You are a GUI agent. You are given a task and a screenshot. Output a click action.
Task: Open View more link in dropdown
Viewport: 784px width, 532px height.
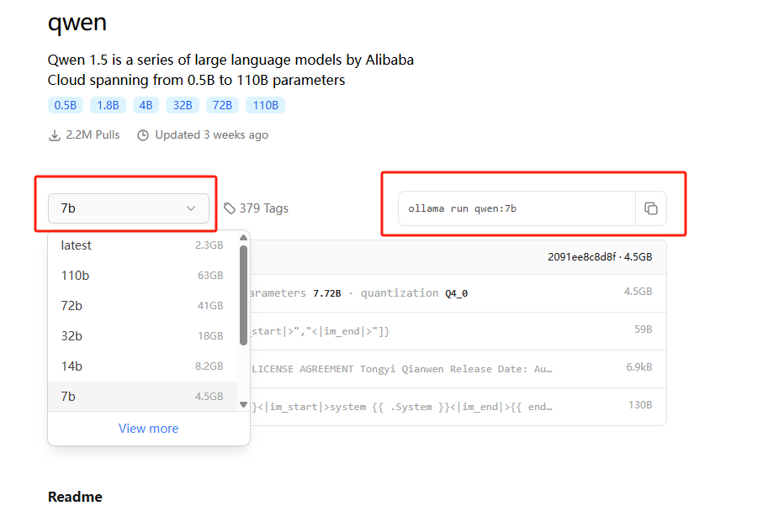click(148, 429)
